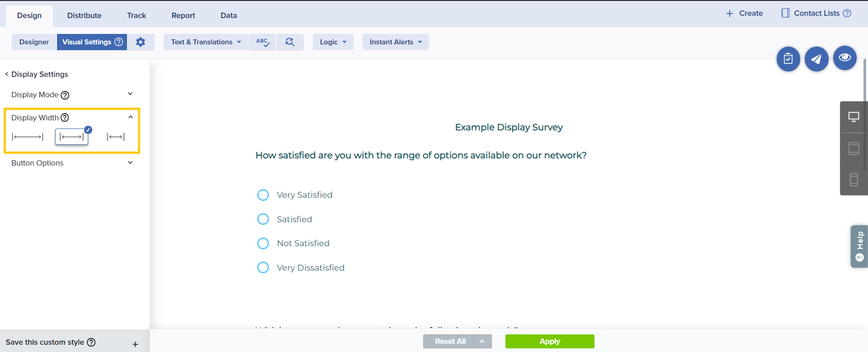
Task: Click the find and replace icon
Action: pyautogui.click(x=290, y=42)
